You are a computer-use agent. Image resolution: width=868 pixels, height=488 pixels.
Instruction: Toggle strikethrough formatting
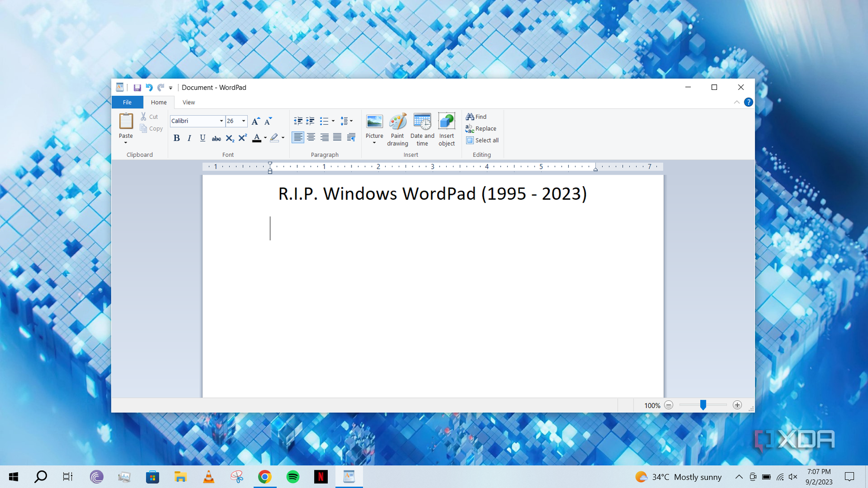click(x=216, y=138)
